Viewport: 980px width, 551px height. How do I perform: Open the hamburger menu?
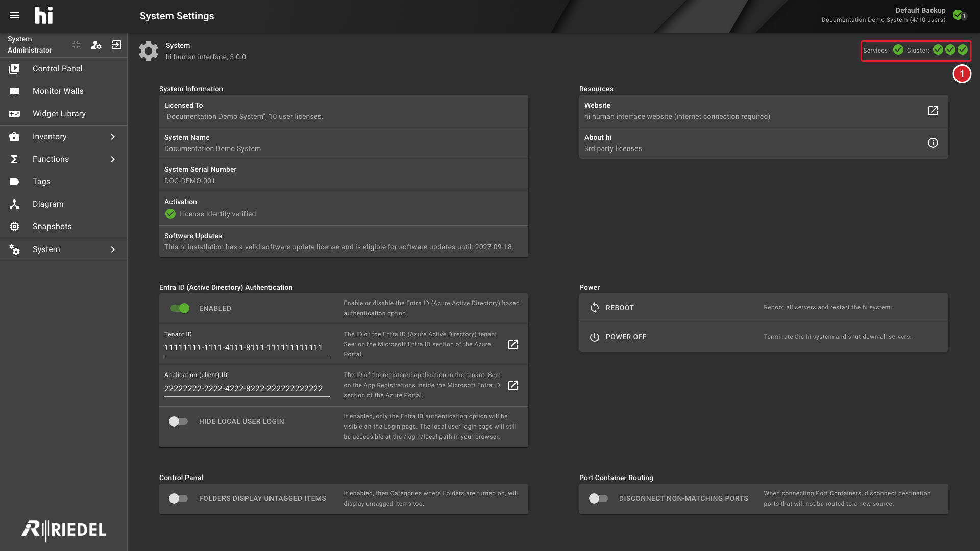tap(14, 15)
